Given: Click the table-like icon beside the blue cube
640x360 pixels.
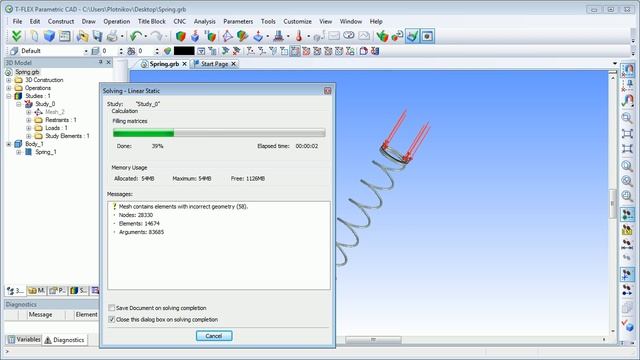Looking at the screenshot, I should 64,36.
